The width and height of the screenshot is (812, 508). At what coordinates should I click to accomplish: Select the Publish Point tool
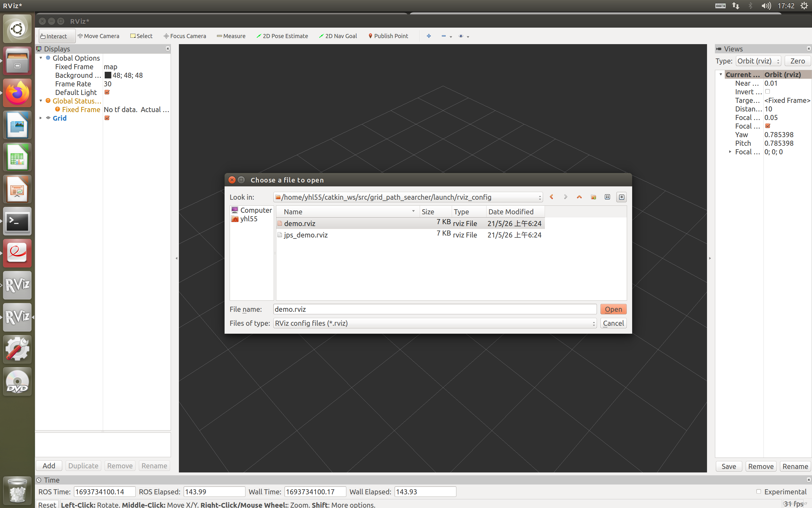(x=388, y=36)
